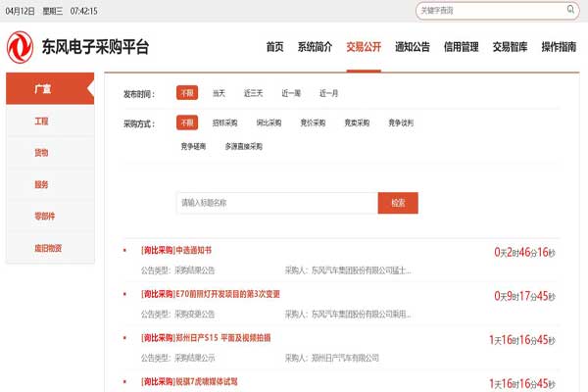Click the search magnifier icon

point(570,10)
